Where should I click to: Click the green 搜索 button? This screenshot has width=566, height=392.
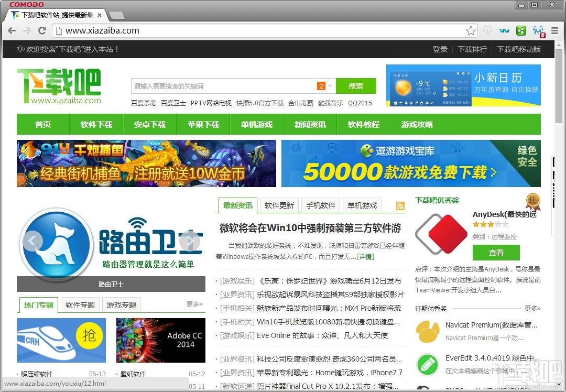click(x=356, y=86)
